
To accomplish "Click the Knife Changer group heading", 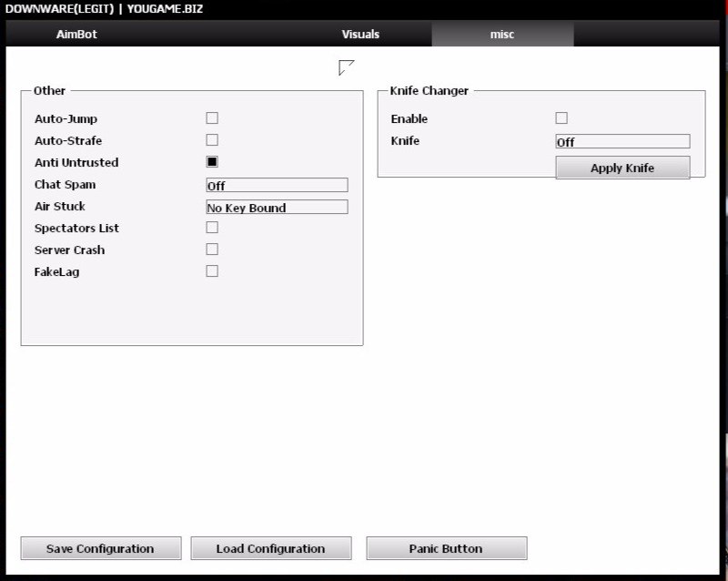I will click(429, 91).
